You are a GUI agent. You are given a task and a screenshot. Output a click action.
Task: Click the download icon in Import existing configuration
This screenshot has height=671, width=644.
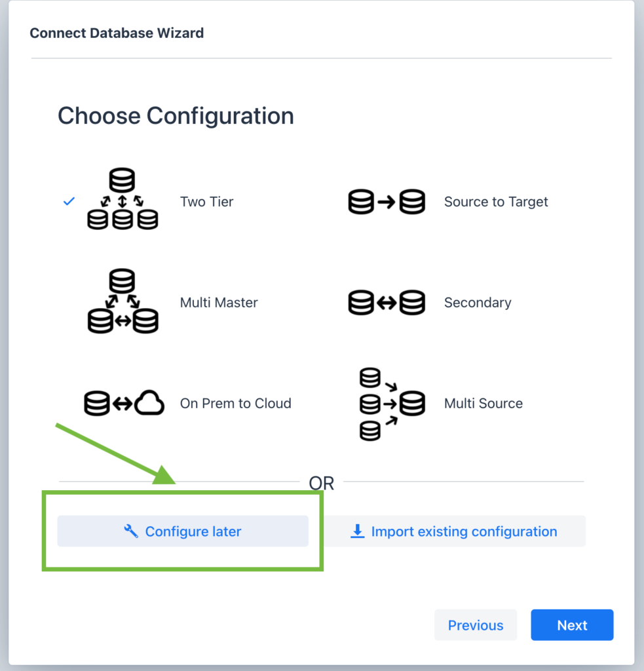356,531
